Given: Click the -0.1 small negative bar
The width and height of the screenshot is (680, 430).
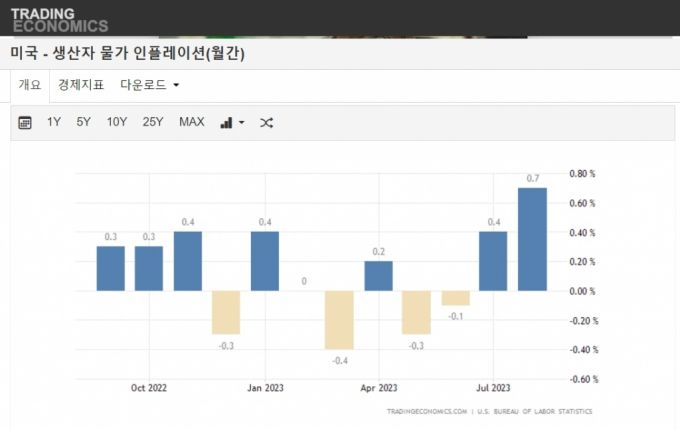Looking at the screenshot, I should [x=455, y=298].
